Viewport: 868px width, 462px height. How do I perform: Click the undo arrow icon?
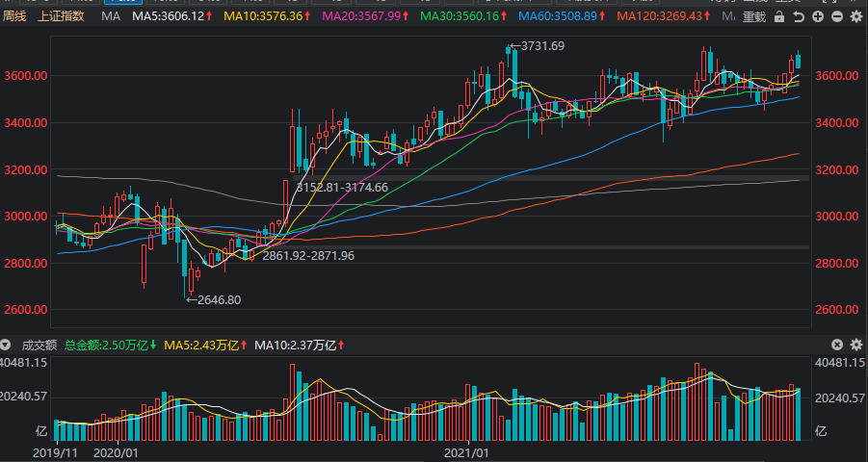point(800,17)
